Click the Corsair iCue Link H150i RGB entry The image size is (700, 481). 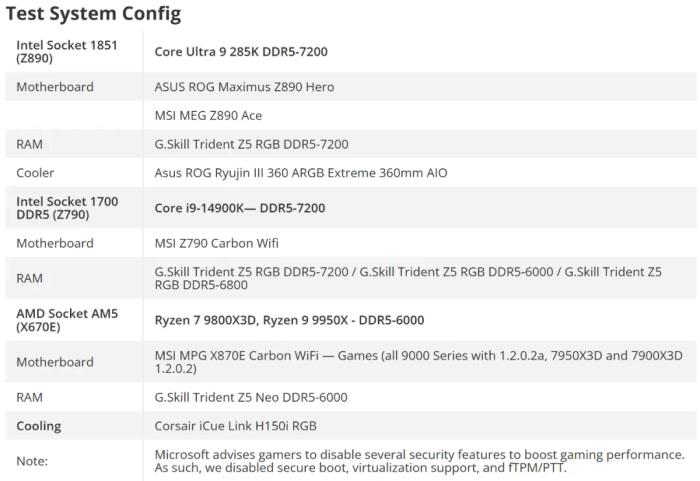click(x=236, y=426)
